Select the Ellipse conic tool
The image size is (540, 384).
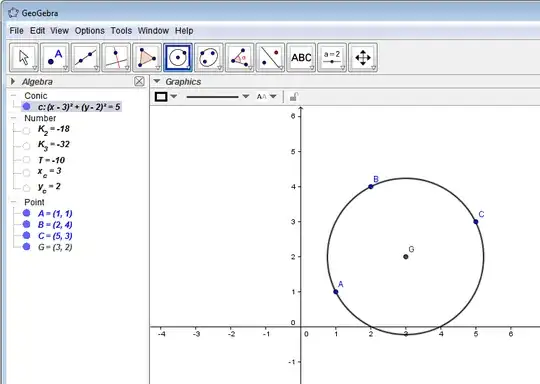209,58
